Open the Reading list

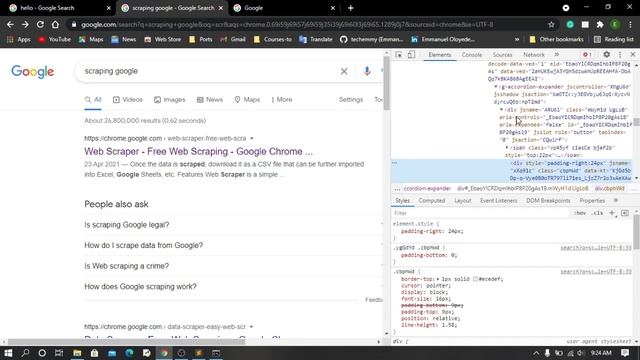point(614,40)
